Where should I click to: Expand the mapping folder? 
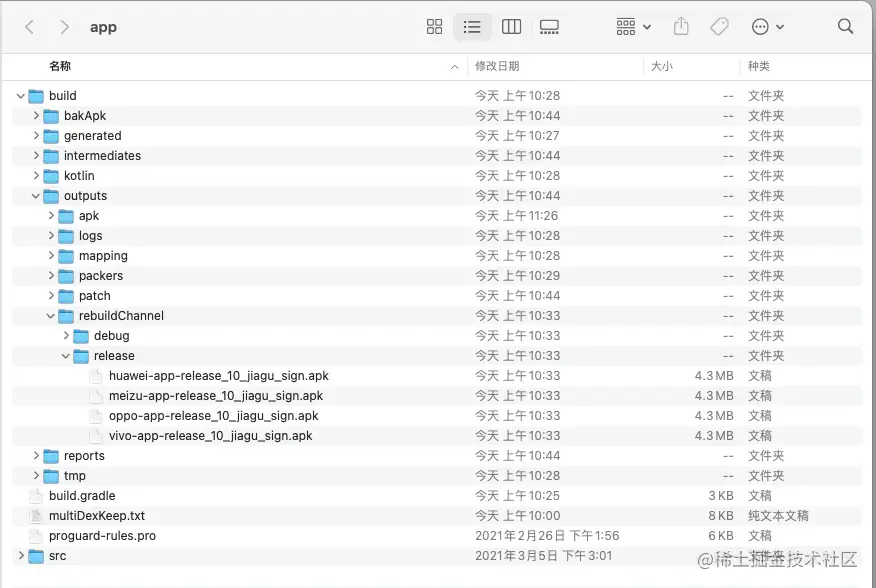tap(51, 256)
